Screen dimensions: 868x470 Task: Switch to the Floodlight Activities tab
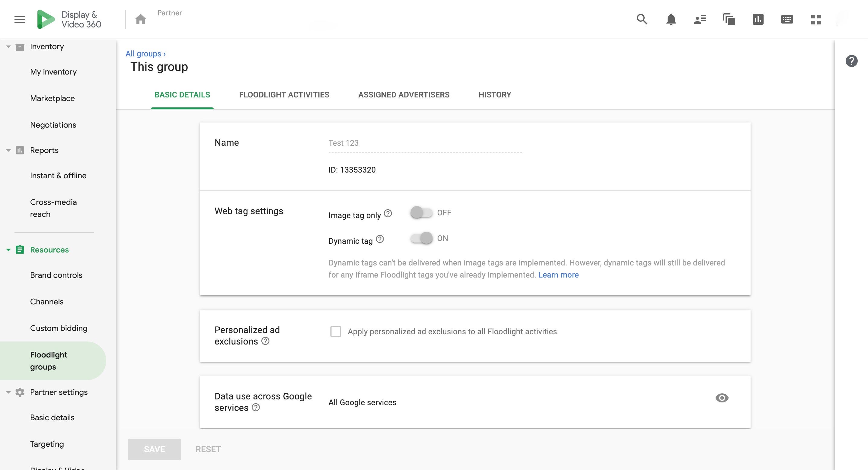284,95
